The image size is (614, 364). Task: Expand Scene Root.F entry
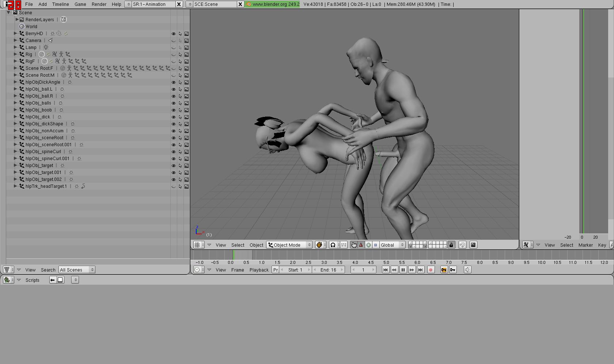(15, 68)
